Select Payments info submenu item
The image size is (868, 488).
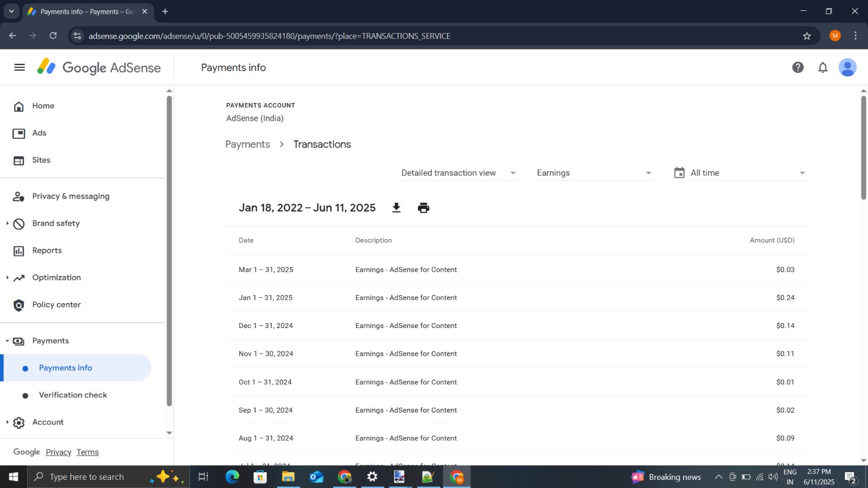pyautogui.click(x=76, y=368)
